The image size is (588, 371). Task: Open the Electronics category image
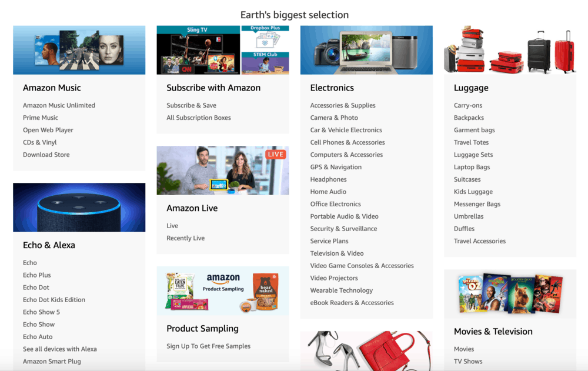pyautogui.click(x=366, y=50)
